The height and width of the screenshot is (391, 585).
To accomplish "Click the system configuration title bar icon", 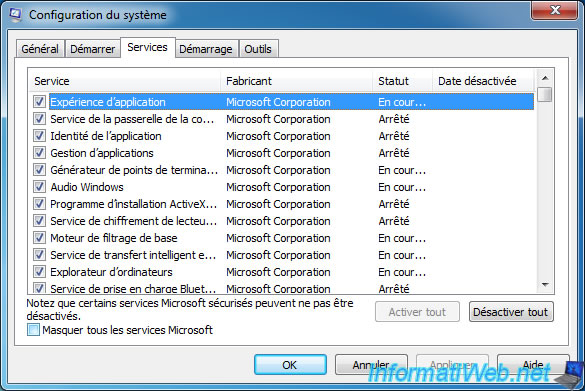I will (15, 15).
